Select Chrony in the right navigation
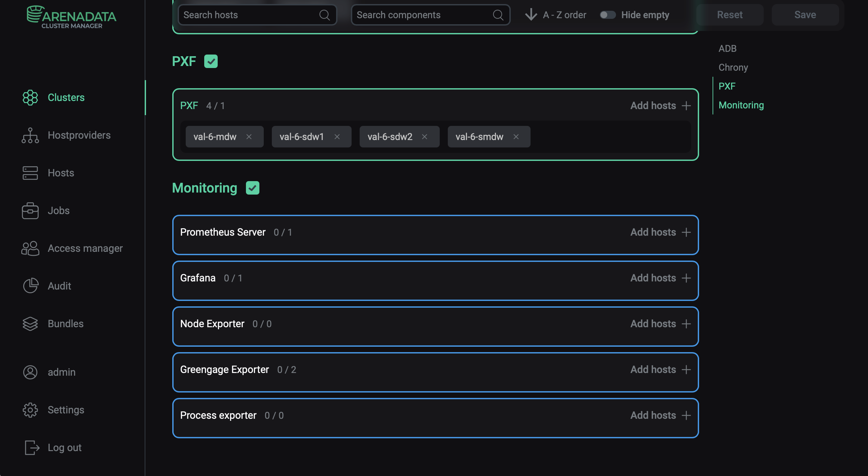 click(733, 67)
